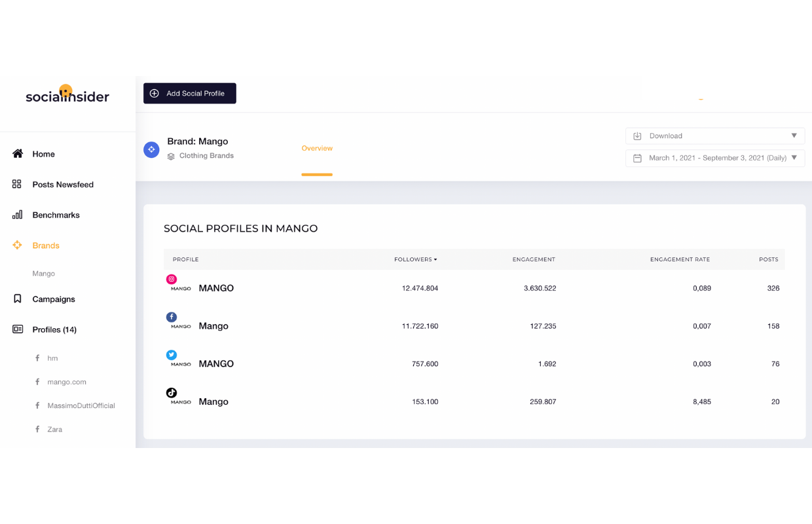Click the calendar icon in date range

tap(637, 158)
